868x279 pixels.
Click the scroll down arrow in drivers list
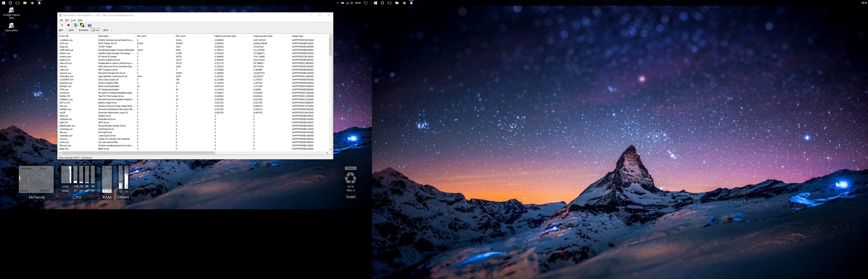pyautogui.click(x=330, y=150)
